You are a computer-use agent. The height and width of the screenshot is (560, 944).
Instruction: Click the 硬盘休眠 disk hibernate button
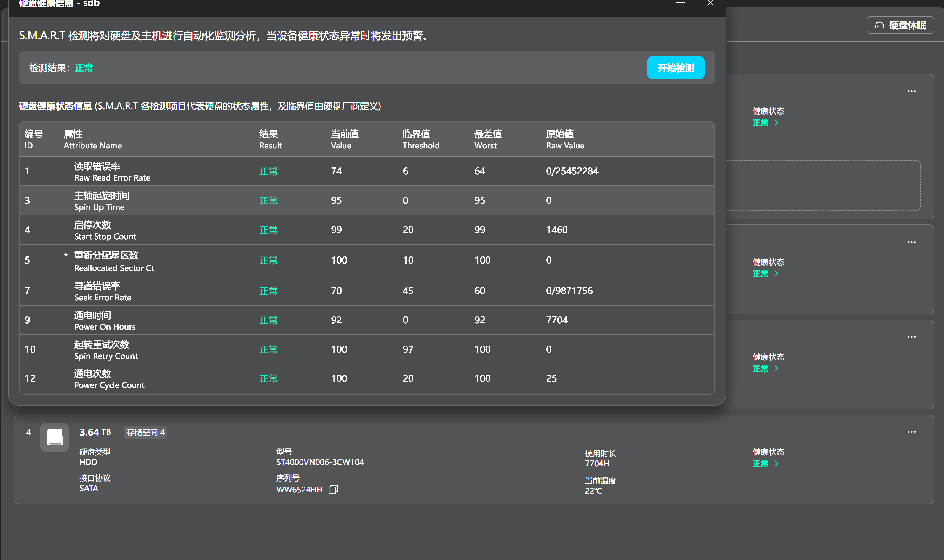click(x=900, y=25)
